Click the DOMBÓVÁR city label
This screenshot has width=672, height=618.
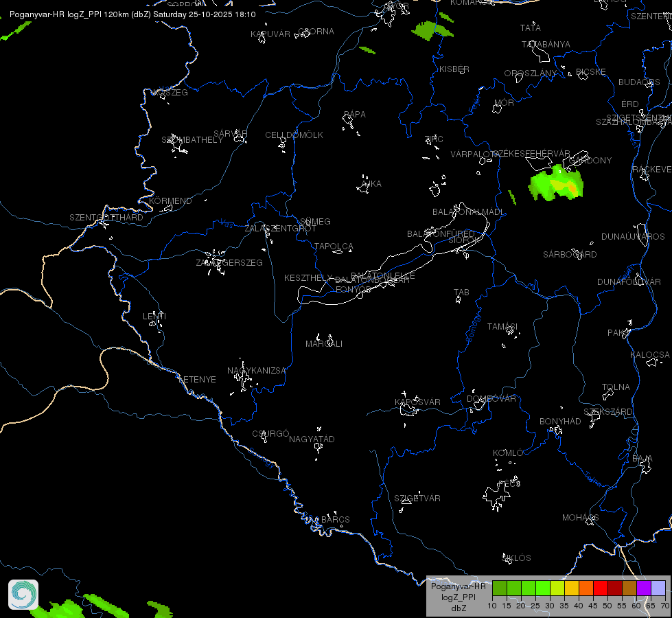click(x=491, y=399)
